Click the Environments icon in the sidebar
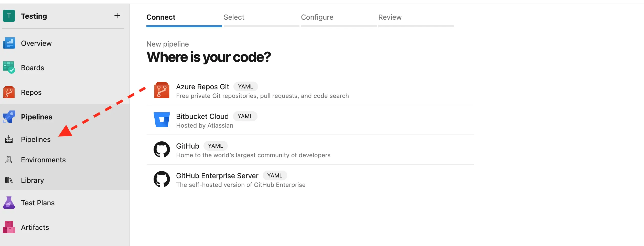644x246 pixels. coord(9,160)
